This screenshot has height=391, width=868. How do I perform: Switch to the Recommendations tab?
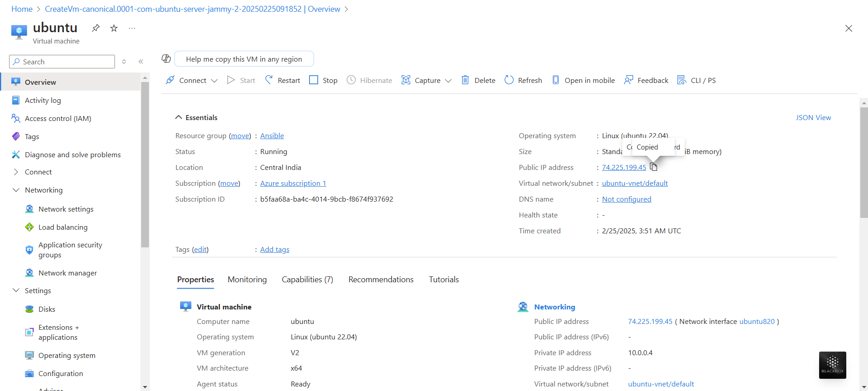point(381,280)
